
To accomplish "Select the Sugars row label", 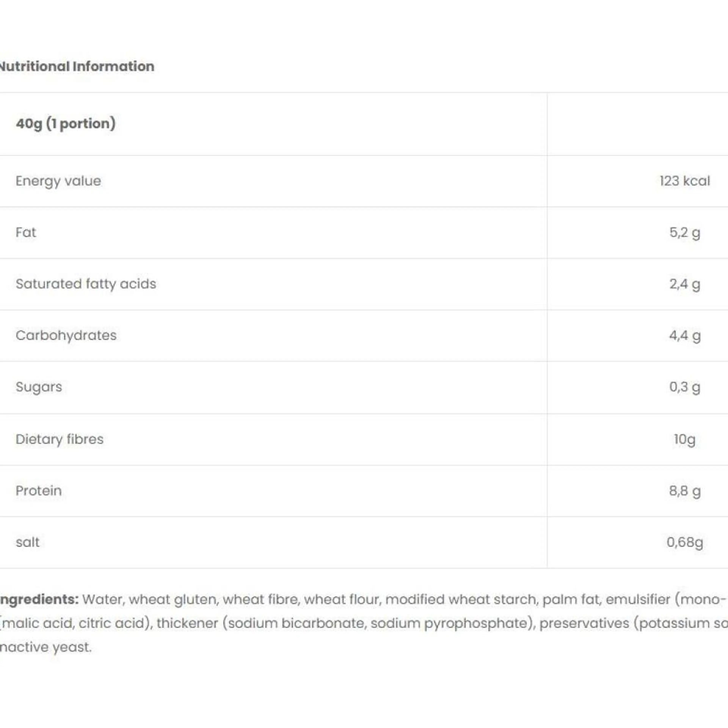I will tap(39, 387).
